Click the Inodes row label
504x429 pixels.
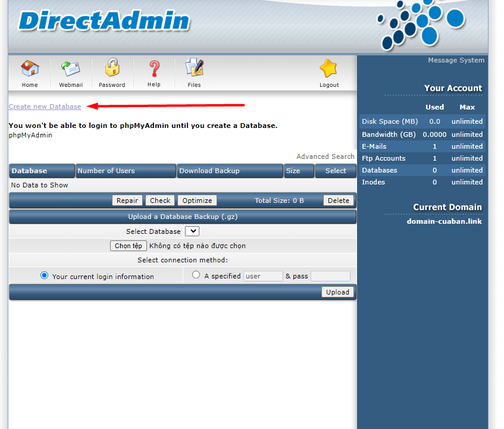click(373, 182)
